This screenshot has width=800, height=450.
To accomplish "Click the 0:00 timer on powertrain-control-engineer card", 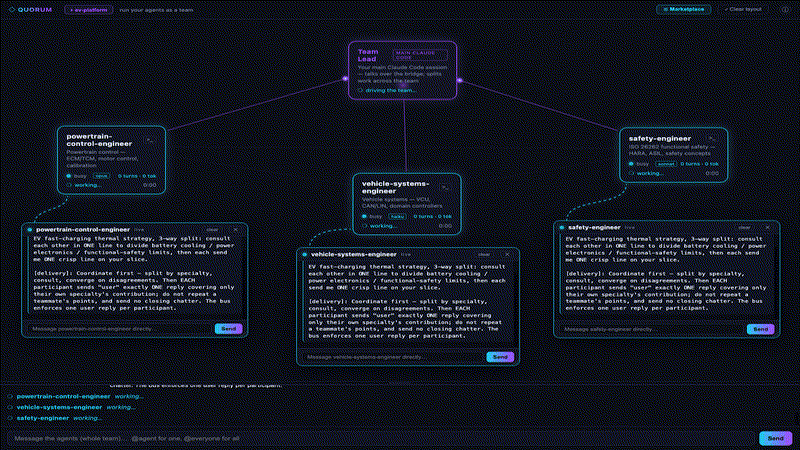I will point(149,185).
